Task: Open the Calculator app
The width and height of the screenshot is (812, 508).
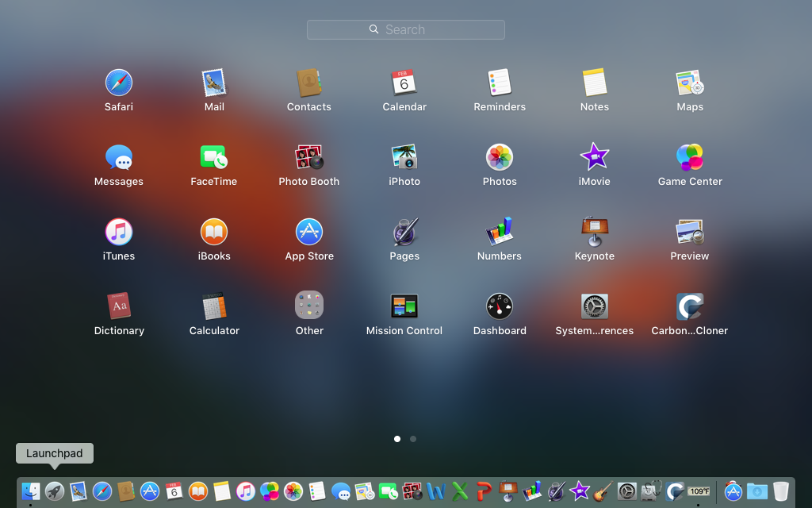Action: pyautogui.click(x=214, y=306)
